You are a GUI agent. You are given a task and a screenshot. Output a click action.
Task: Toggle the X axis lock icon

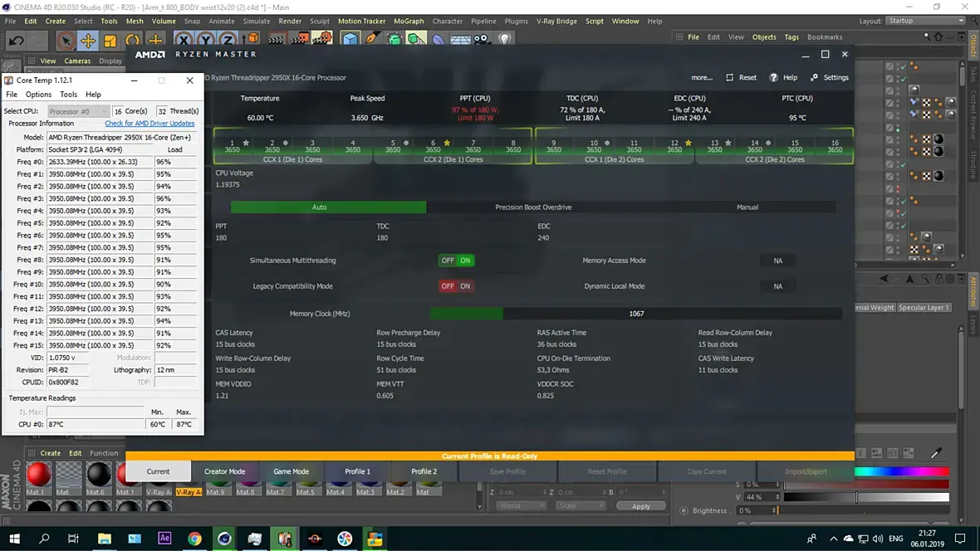(183, 41)
